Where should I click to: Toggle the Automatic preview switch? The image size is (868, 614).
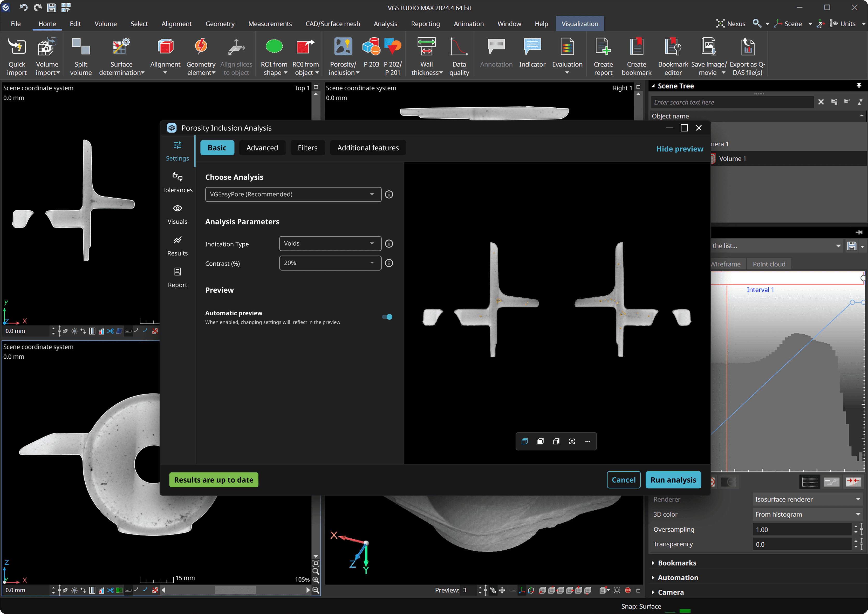click(387, 317)
